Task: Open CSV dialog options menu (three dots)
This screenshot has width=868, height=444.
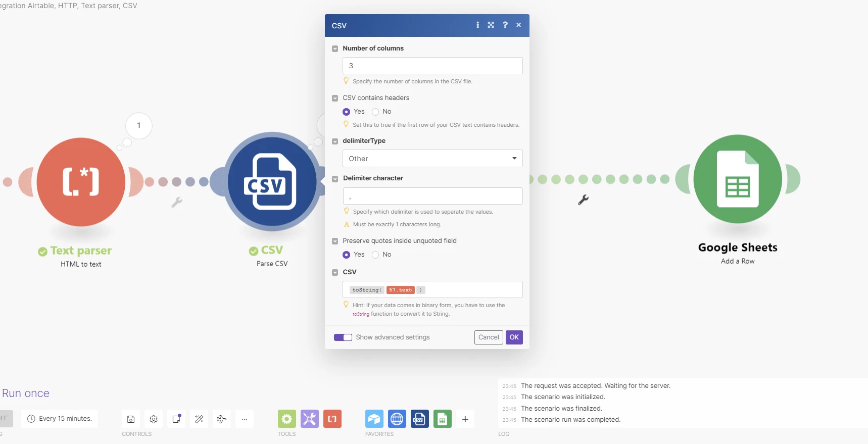Action: [477, 25]
